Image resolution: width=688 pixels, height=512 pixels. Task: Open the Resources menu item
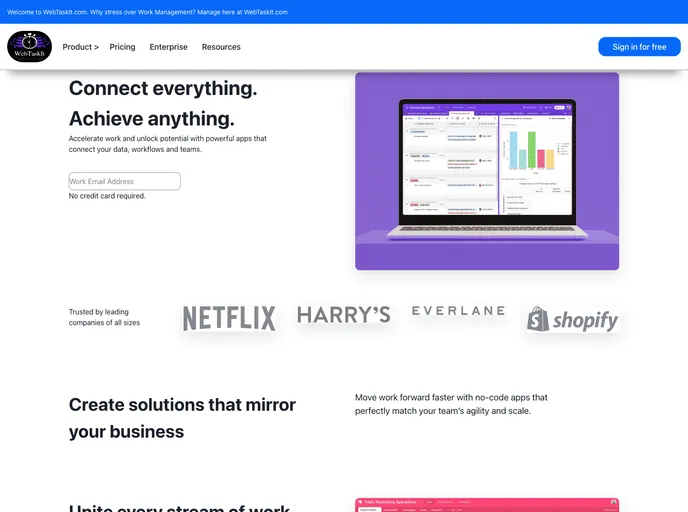point(221,47)
